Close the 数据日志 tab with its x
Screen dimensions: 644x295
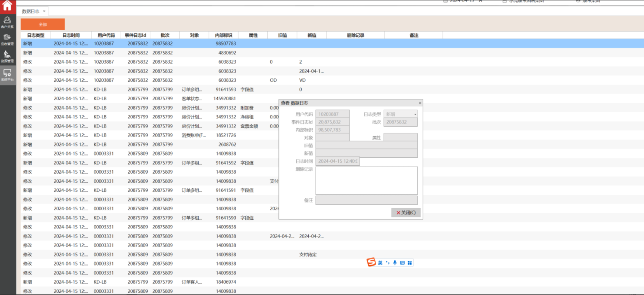pos(44,11)
